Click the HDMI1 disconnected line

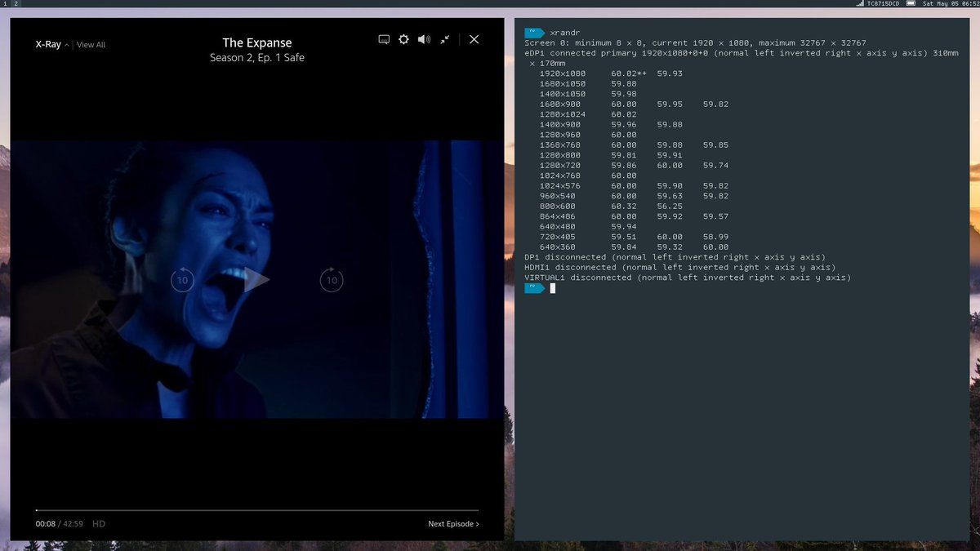pos(679,268)
